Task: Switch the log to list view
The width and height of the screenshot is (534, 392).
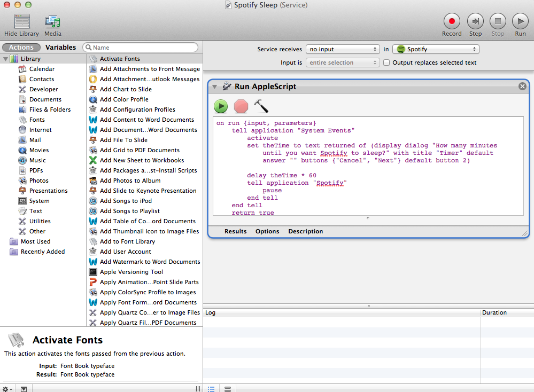Action: point(211,389)
